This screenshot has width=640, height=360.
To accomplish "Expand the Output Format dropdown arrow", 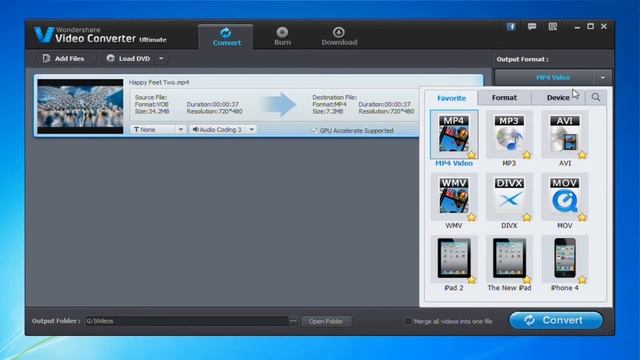I will point(602,77).
